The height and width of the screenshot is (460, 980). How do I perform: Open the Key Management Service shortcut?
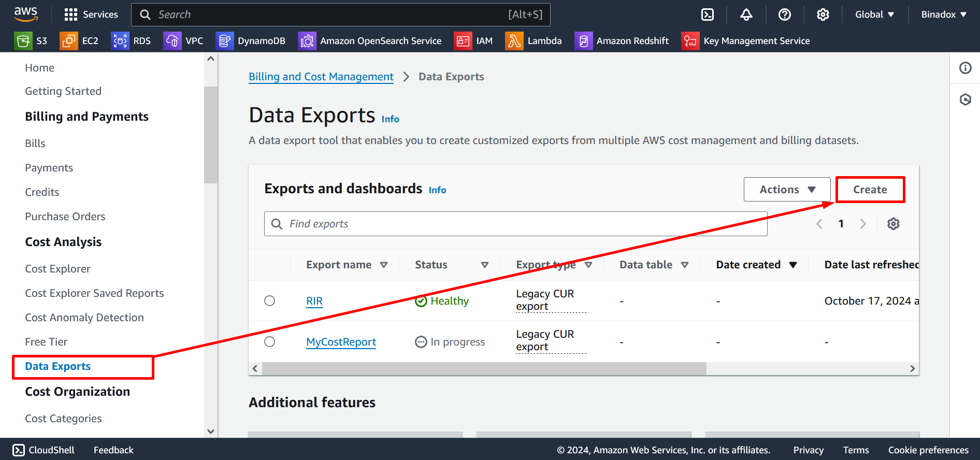pyautogui.click(x=746, y=41)
